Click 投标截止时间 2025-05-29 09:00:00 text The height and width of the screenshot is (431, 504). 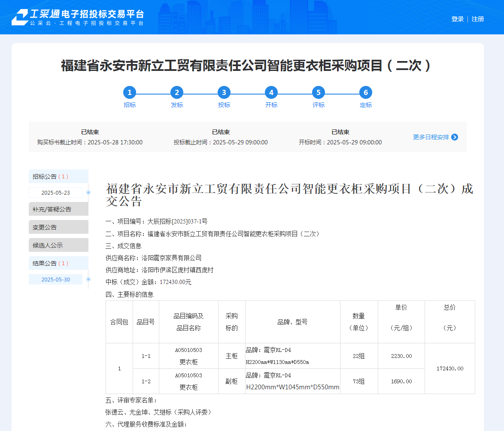221,142
